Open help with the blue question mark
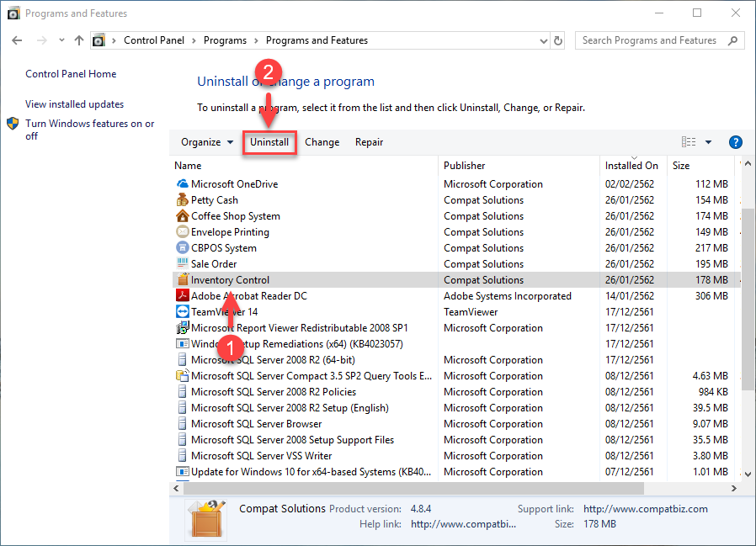Screen dimensions: 756x546 pos(735,142)
